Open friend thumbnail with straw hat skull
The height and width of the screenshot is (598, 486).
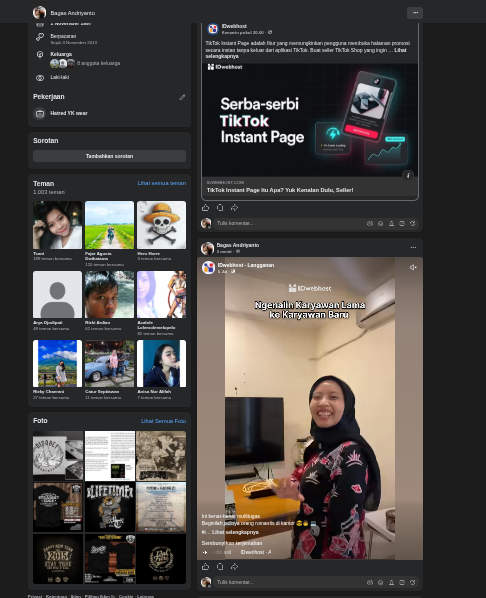161,225
